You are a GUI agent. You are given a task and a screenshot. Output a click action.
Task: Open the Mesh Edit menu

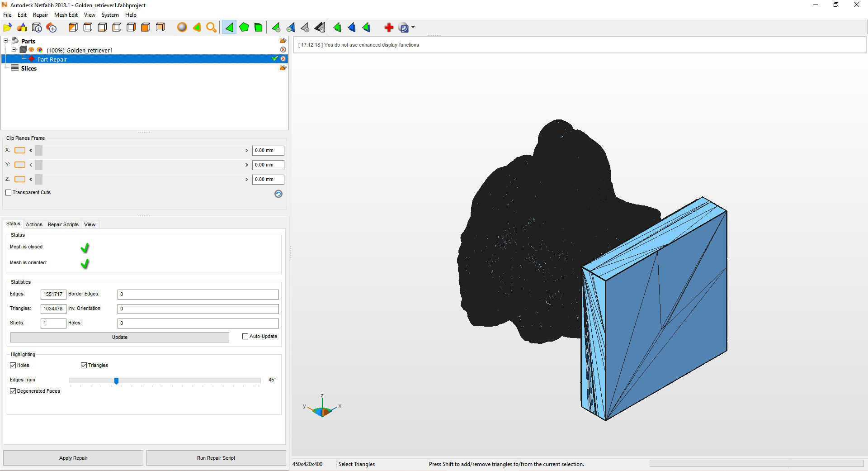(66, 15)
